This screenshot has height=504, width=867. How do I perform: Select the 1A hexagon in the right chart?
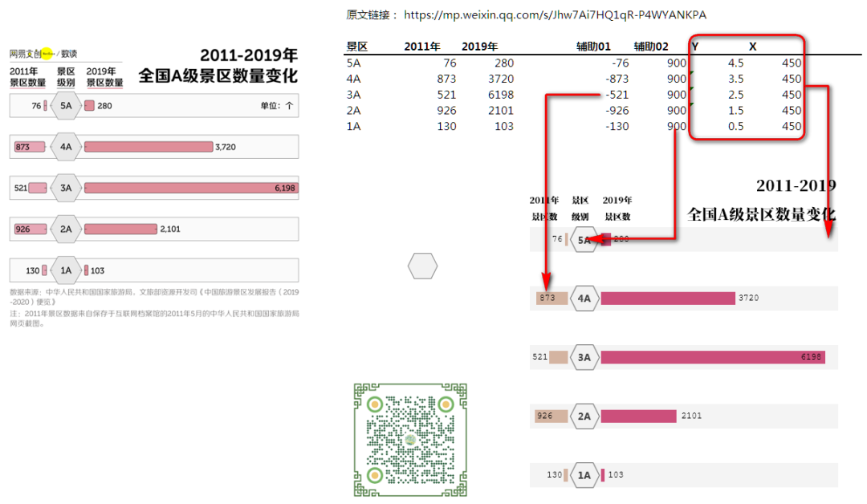(584, 475)
